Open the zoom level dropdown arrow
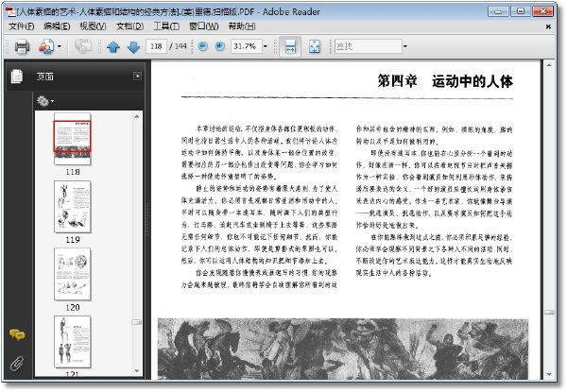This screenshot has width=567, height=392. point(266,46)
